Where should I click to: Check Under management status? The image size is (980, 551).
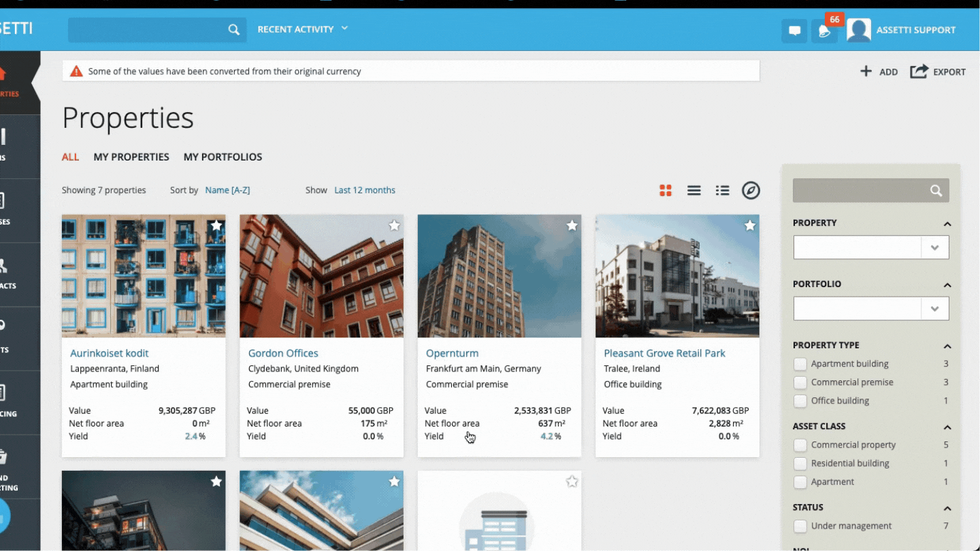point(800,526)
